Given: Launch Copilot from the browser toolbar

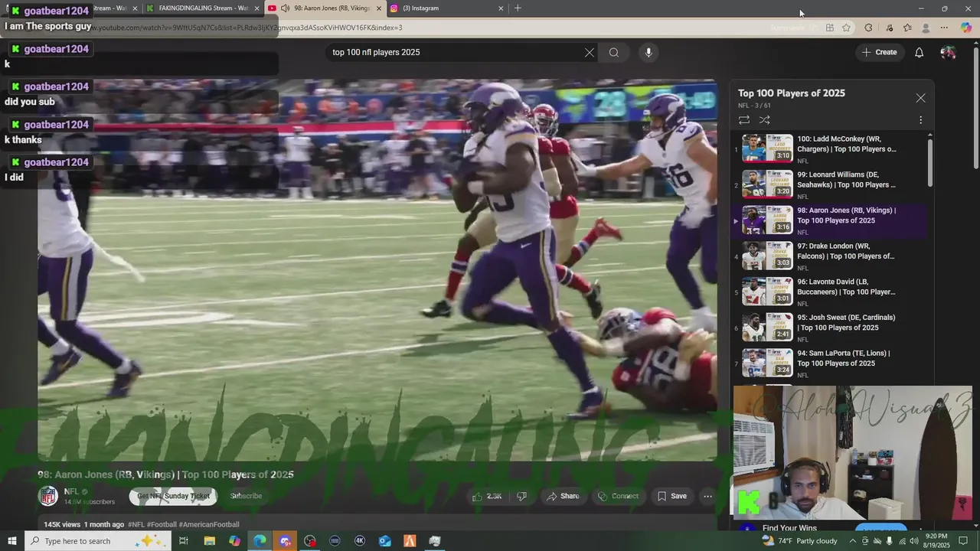Looking at the screenshot, I should point(966,28).
